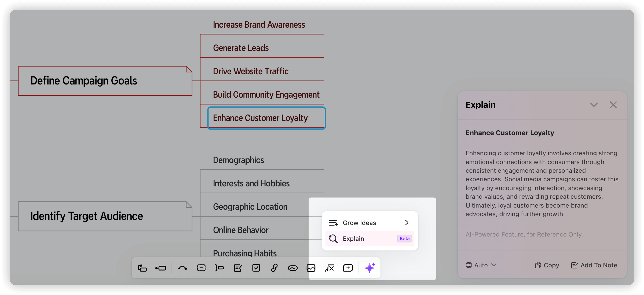The width and height of the screenshot is (644, 295).
Task: Select the relationship arrow tool
Action: [x=183, y=268]
